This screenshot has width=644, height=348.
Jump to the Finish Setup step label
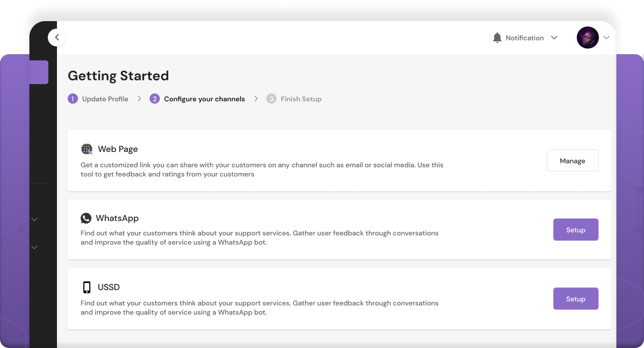tap(301, 99)
